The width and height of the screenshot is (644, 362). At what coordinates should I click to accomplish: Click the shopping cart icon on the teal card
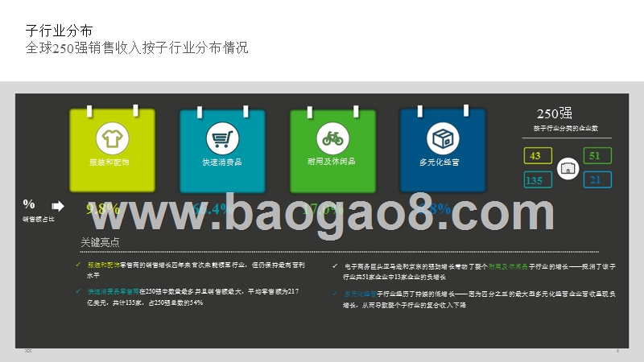coord(222,138)
